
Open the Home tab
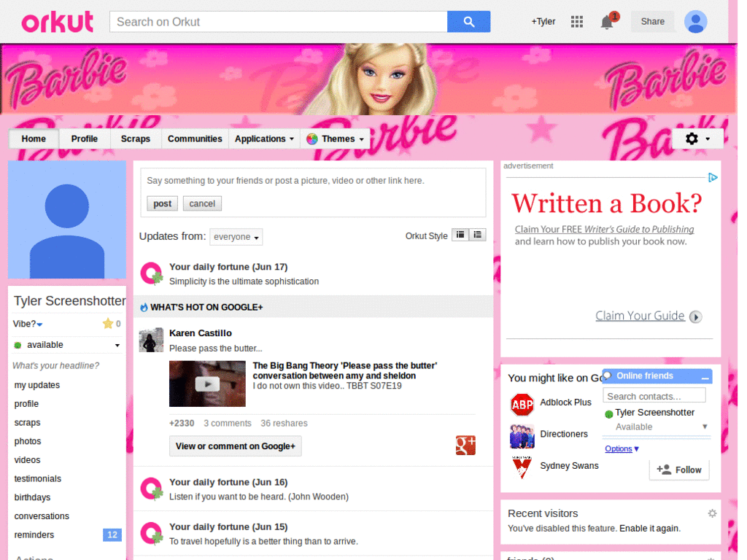click(x=34, y=139)
